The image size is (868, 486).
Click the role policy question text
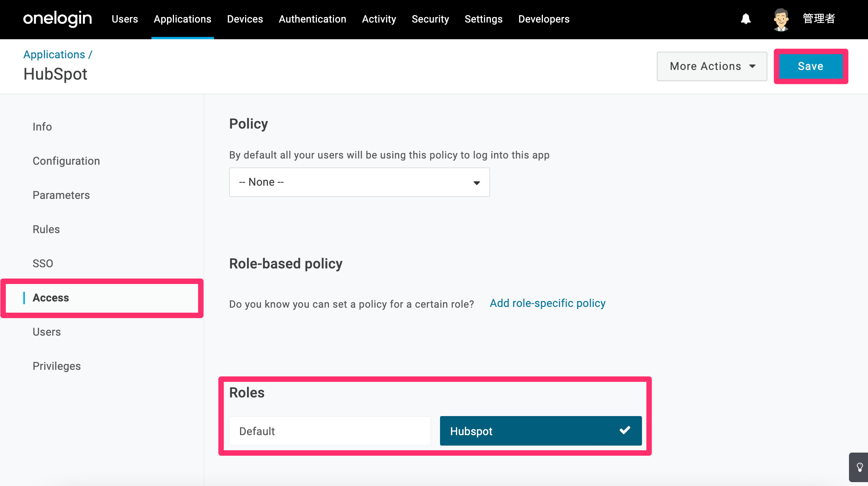coord(351,304)
